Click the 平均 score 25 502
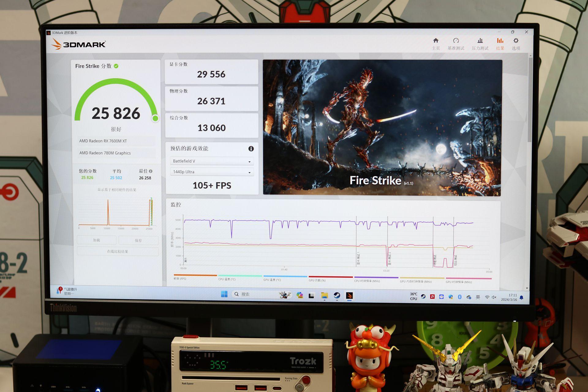 click(x=116, y=178)
